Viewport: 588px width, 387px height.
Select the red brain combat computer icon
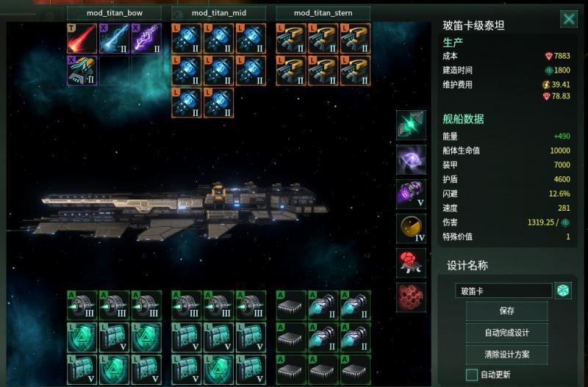tap(411, 263)
